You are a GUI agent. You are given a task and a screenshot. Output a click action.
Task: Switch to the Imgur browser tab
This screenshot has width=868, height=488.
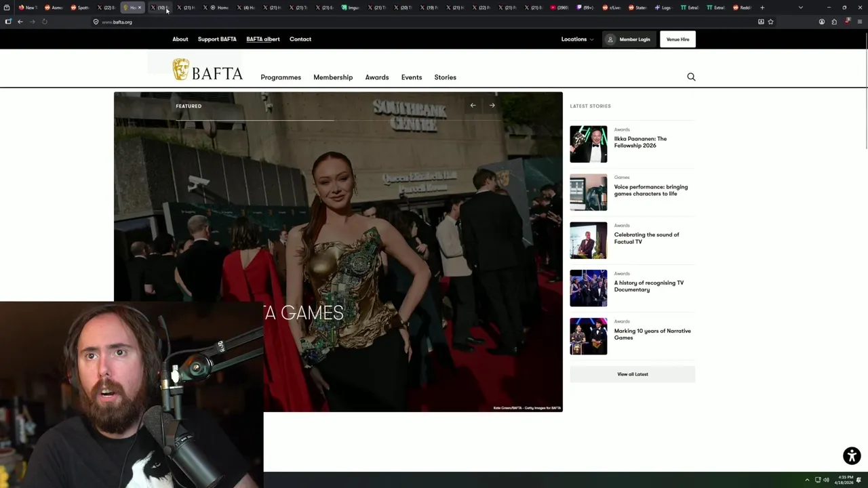[x=352, y=7]
